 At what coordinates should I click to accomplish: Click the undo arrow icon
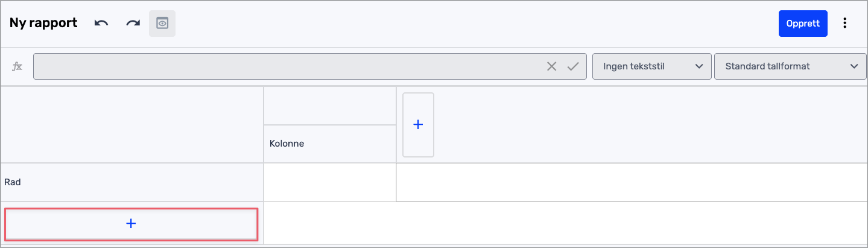[x=101, y=24]
